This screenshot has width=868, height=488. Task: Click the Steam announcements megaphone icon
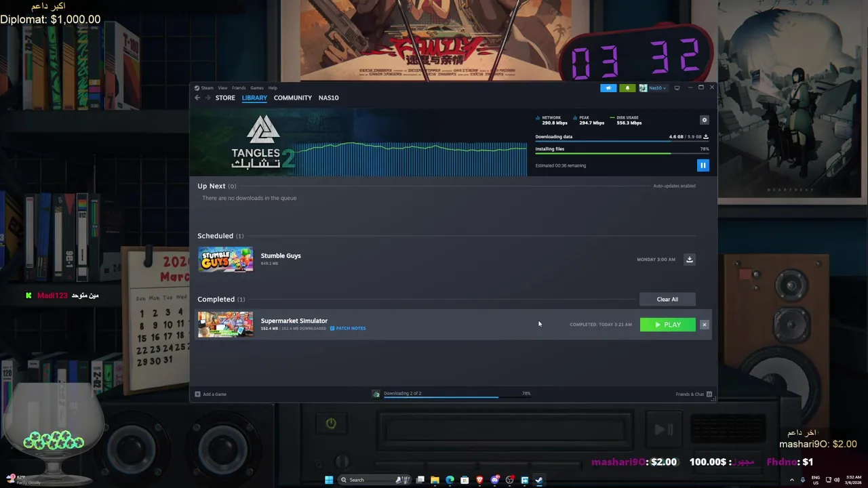(608, 88)
